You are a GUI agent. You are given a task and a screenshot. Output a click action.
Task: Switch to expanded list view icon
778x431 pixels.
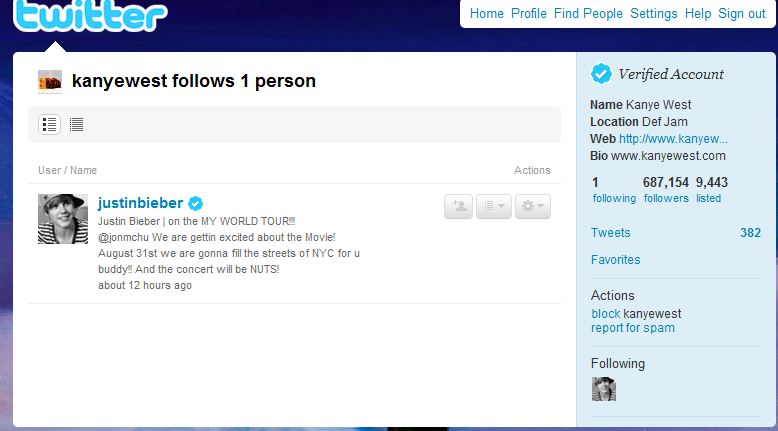click(50, 124)
